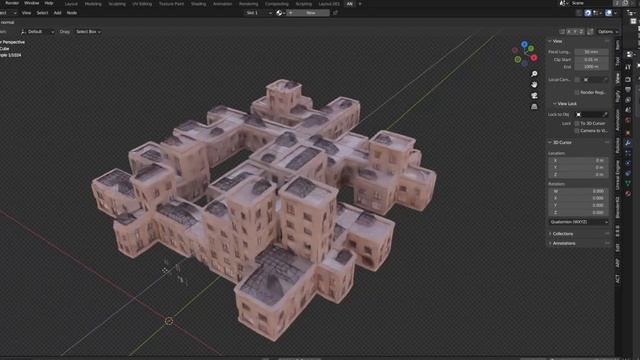The width and height of the screenshot is (640, 360).
Task: Open the Node menu in header
Action: point(71,13)
